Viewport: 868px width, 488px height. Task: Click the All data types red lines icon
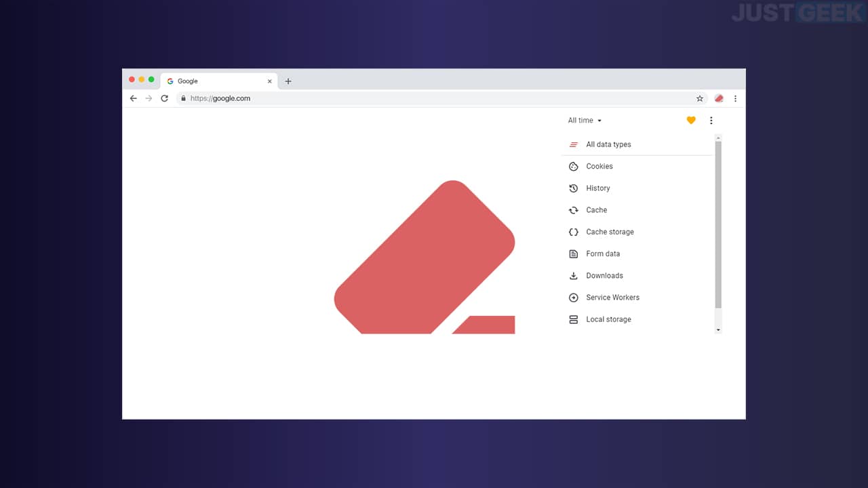[x=574, y=144]
